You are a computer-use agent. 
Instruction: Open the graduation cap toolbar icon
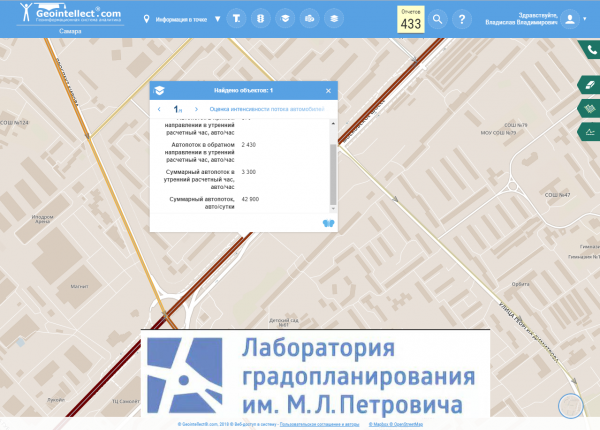(x=285, y=18)
